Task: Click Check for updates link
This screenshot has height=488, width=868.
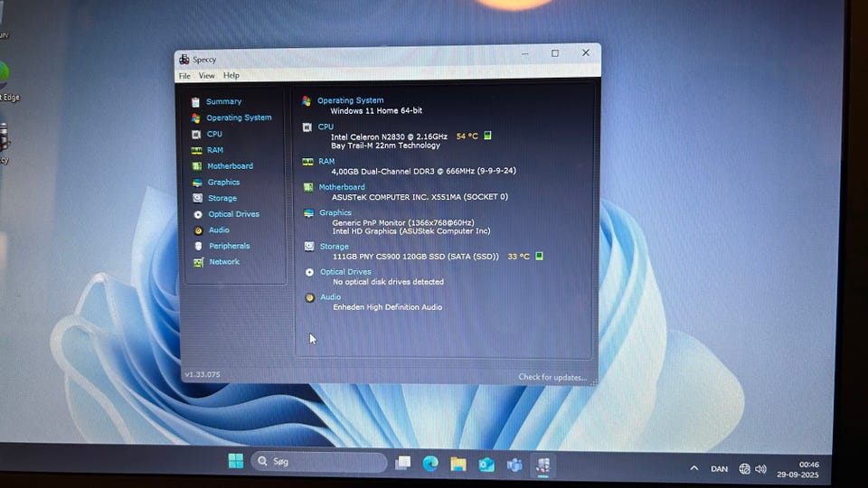Action: [552, 378]
